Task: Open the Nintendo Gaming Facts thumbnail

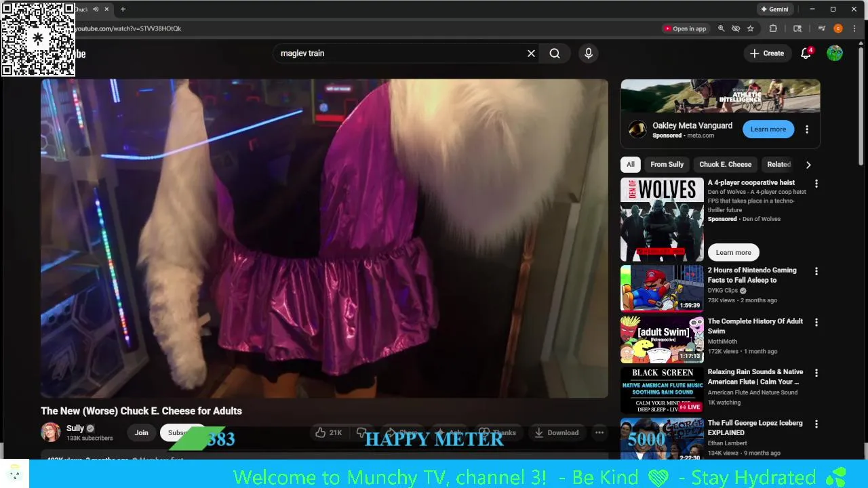Action: (662, 288)
